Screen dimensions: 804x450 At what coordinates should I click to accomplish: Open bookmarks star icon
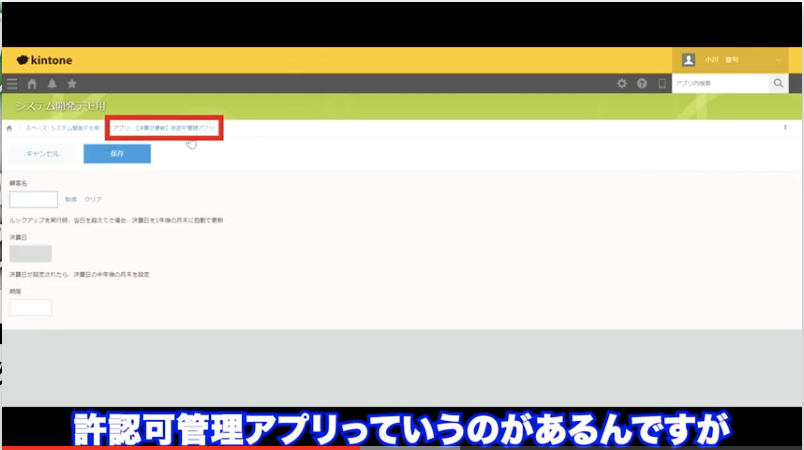coord(71,84)
